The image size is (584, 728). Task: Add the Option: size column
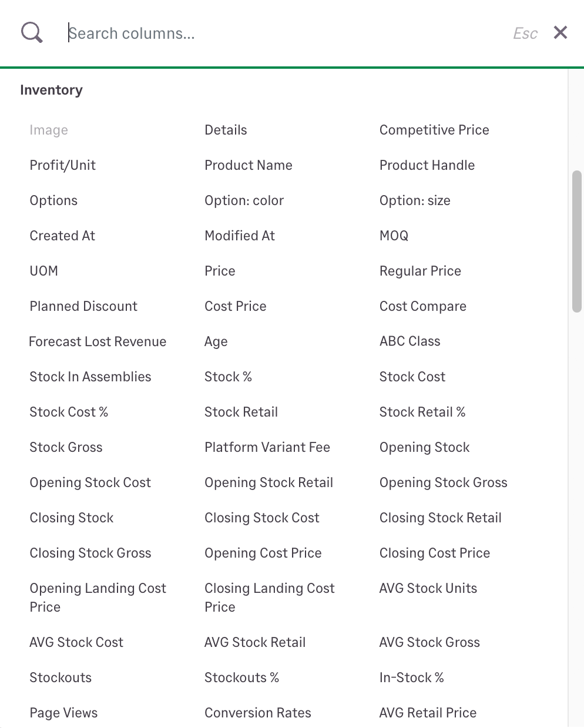click(414, 200)
